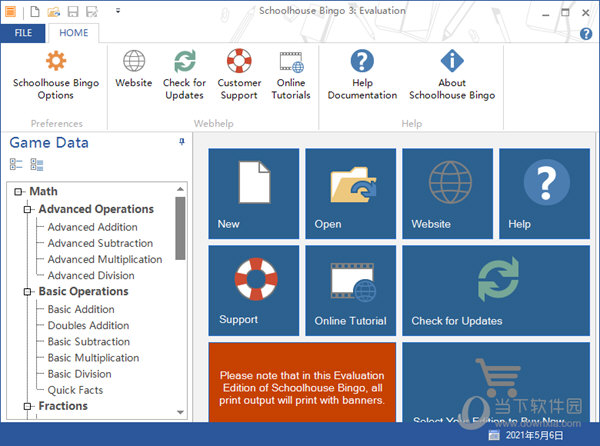
Task: Collapse the Fractions tree node
Action: 27,406
